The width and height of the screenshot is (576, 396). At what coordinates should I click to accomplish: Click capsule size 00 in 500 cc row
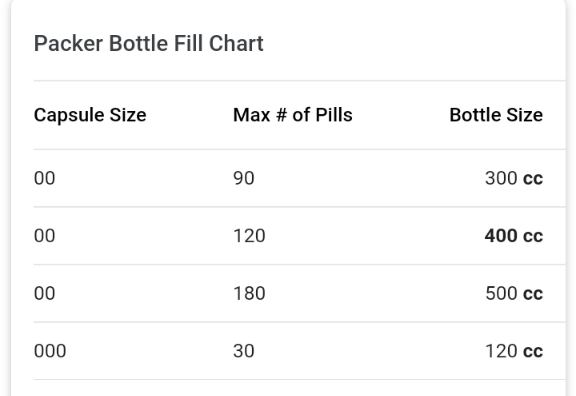pyautogui.click(x=44, y=294)
